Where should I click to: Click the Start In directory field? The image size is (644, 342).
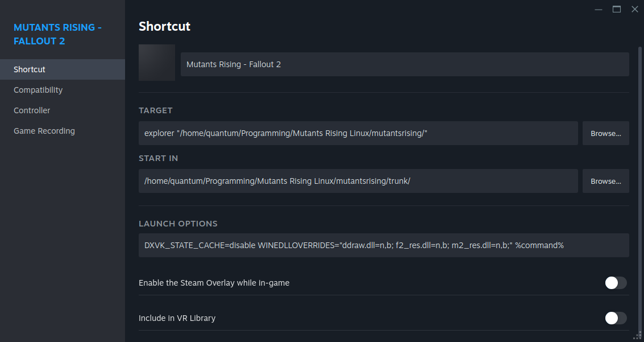coord(358,181)
